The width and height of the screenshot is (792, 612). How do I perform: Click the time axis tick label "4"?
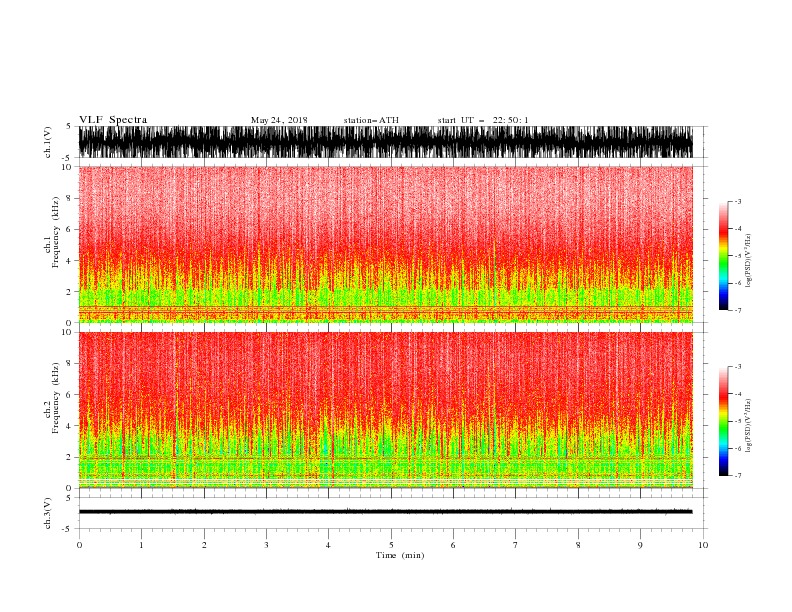pos(328,545)
